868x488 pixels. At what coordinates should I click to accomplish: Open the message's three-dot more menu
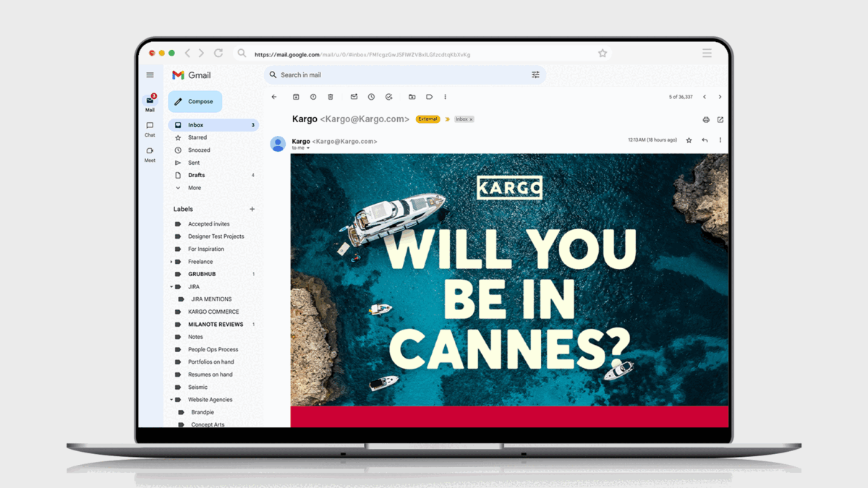pyautogui.click(x=720, y=140)
